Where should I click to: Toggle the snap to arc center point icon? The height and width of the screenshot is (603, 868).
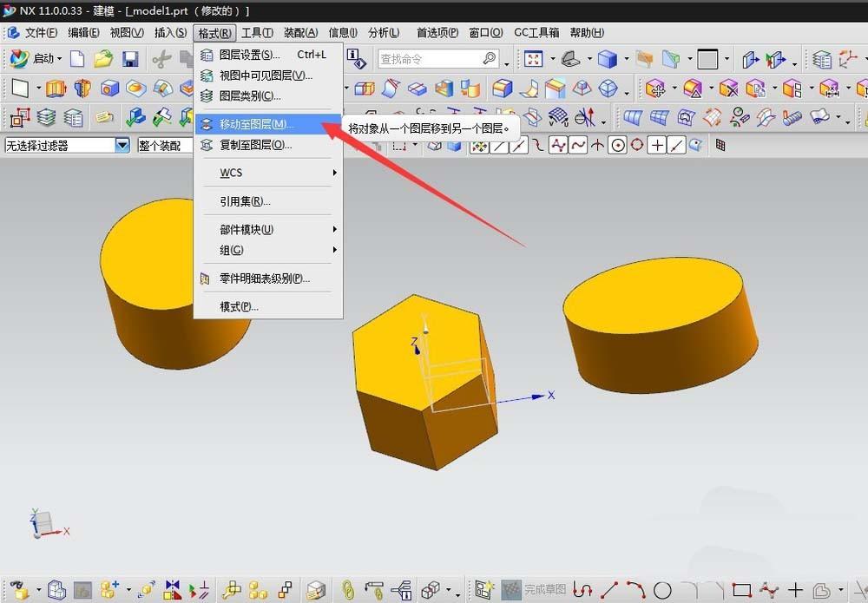click(x=617, y=146)
